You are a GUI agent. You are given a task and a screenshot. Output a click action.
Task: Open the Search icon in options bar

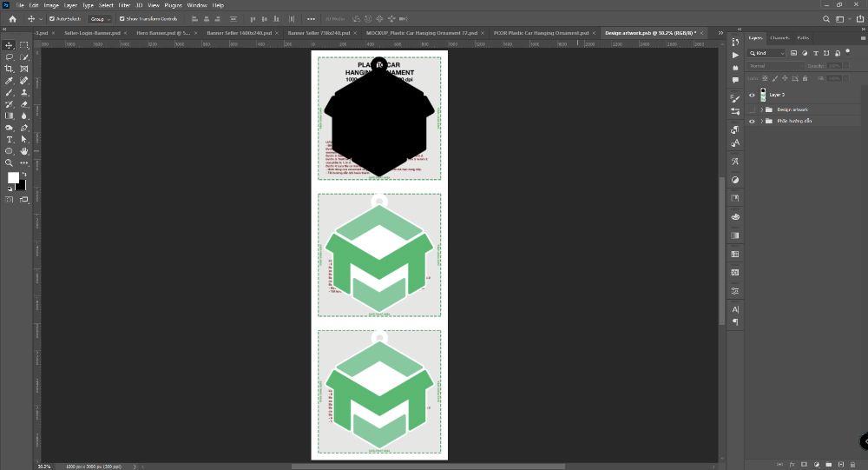tap(826, 19)
